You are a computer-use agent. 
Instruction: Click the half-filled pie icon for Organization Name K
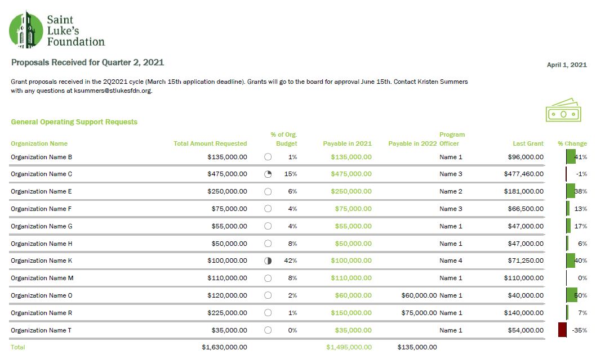click(x=268, y=261)
